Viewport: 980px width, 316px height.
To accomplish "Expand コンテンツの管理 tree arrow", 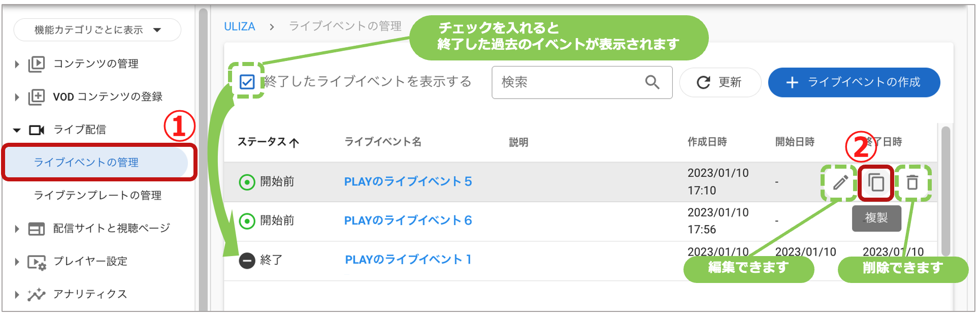I will (x=17, y=64).
